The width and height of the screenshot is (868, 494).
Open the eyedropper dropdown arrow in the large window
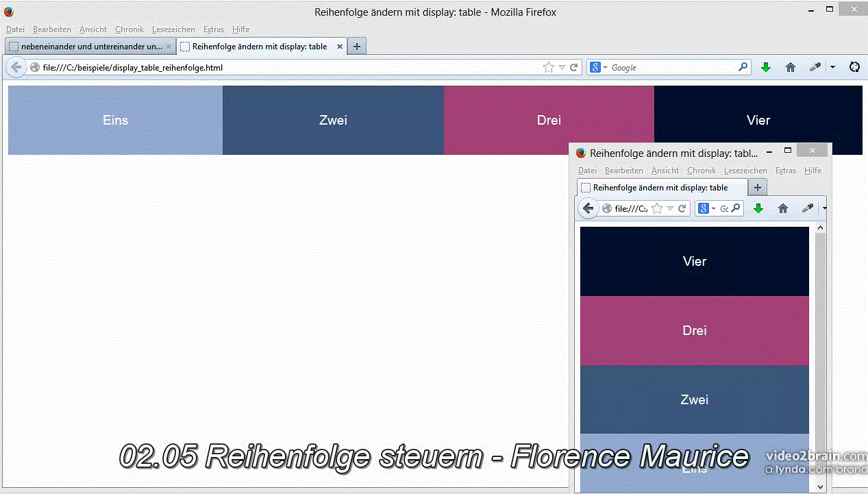coord(832,67)
